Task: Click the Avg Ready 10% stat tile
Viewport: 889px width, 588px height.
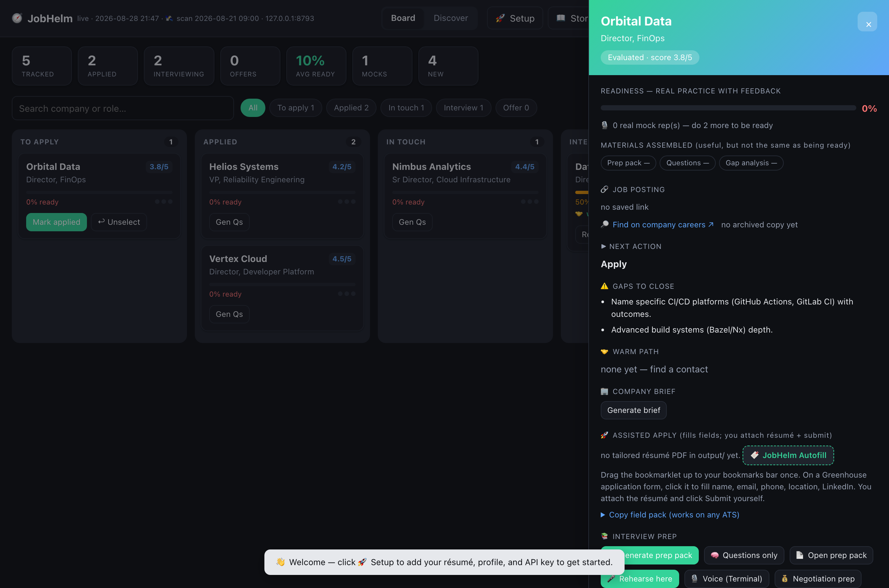Action: (x=316, y=66)
